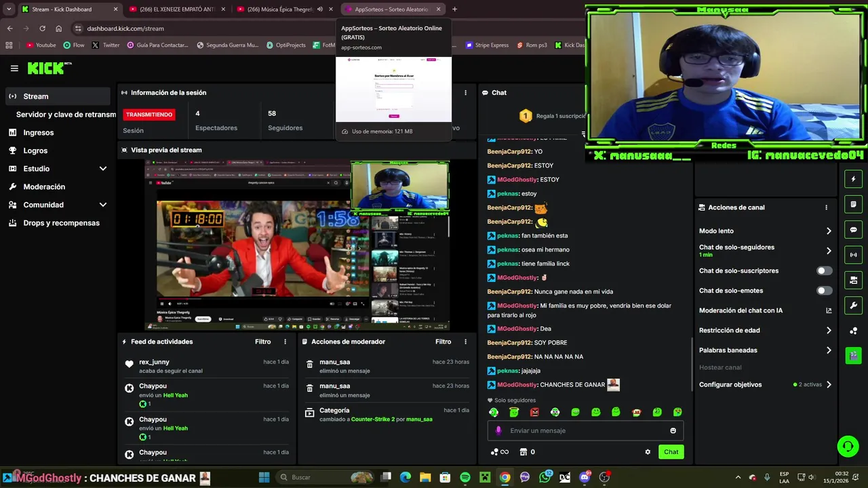Open Discord from the taskbar

pos(585,477)
